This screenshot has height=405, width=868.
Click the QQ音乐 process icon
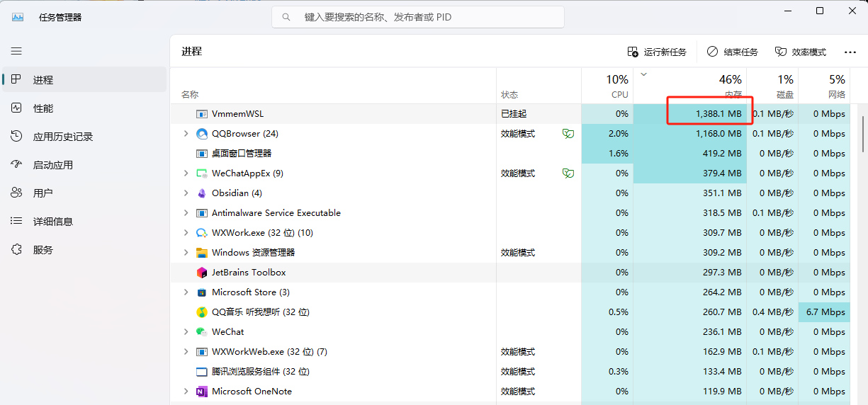point(202,312)
